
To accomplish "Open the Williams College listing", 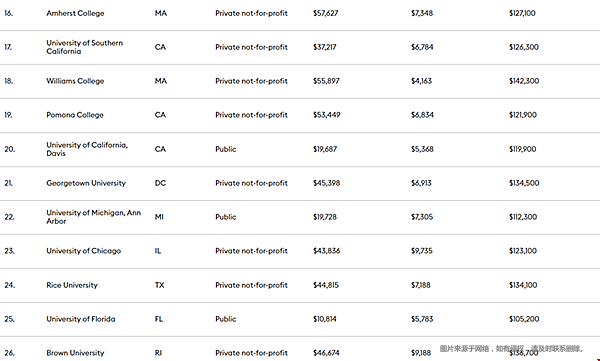I will pyautogui.click(x=75, y=81).
